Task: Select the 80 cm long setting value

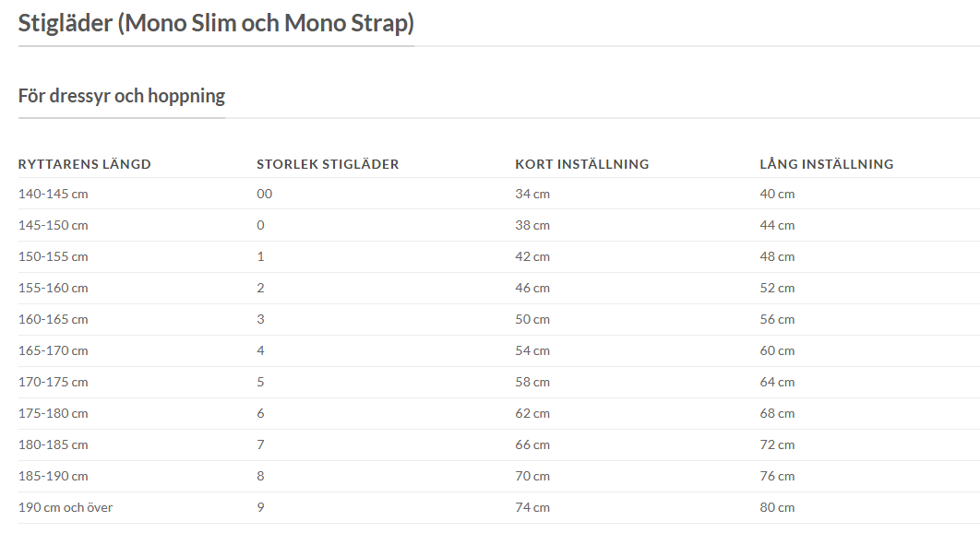Action: [x=777, y=507]
